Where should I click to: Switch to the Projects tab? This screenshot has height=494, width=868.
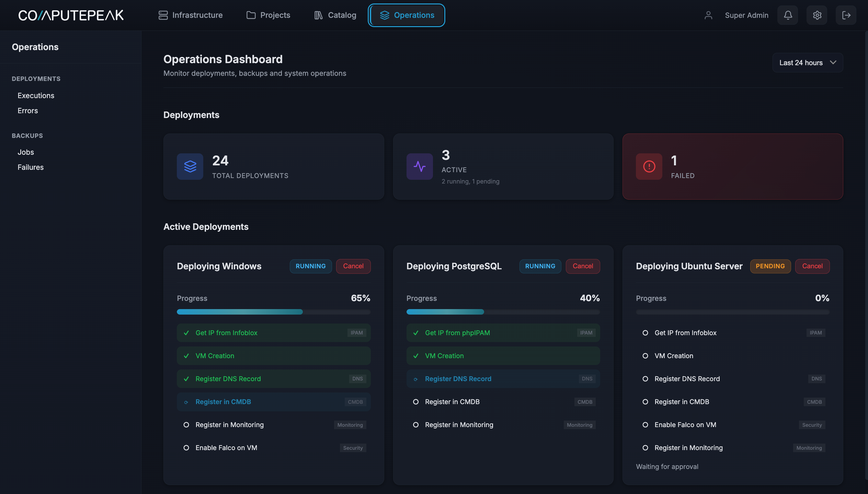[268, 15]
